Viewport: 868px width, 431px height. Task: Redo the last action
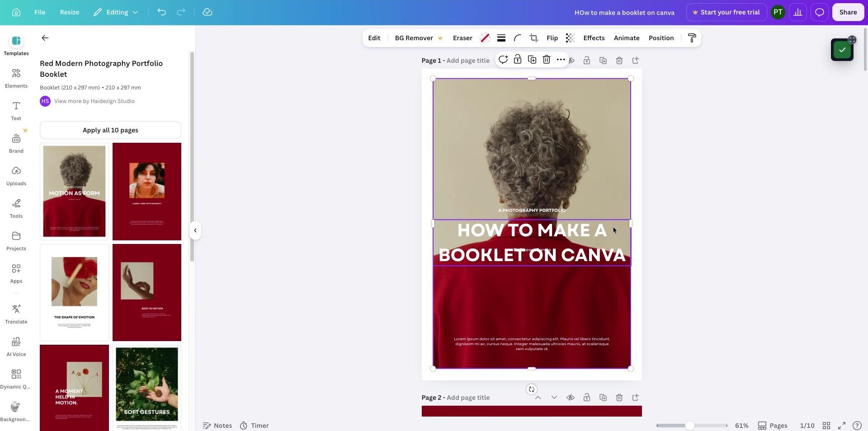pyautogui.click(x=181, y=12)
